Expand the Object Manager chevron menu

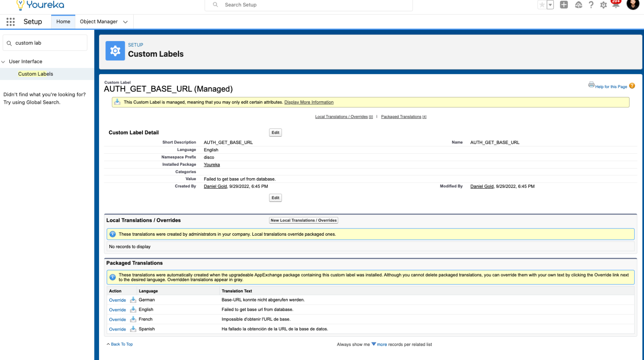point(125,22)
